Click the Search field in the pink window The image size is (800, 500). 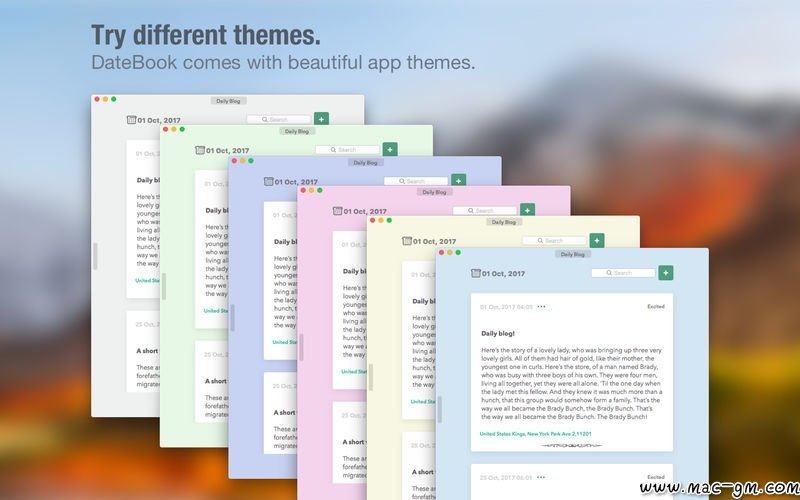485,211
